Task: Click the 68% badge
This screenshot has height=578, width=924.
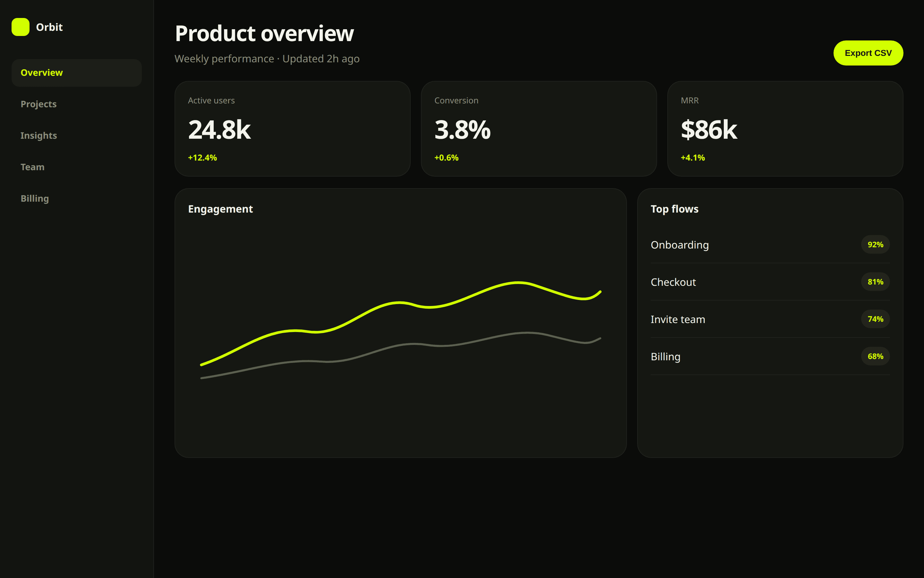Action: (875, 356)
